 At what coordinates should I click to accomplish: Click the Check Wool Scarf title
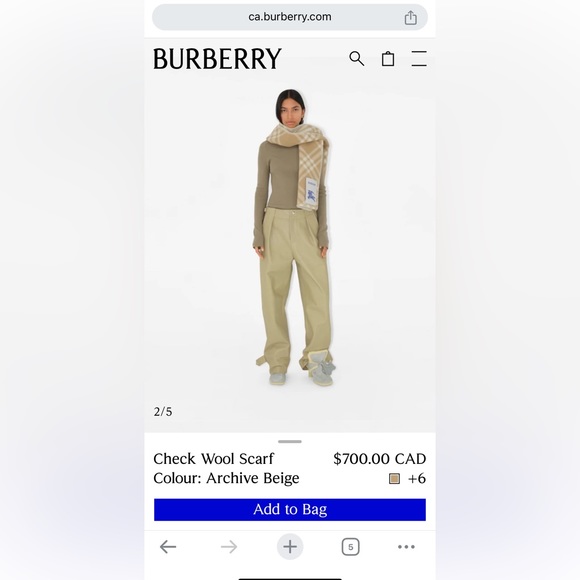click(213, 459)
